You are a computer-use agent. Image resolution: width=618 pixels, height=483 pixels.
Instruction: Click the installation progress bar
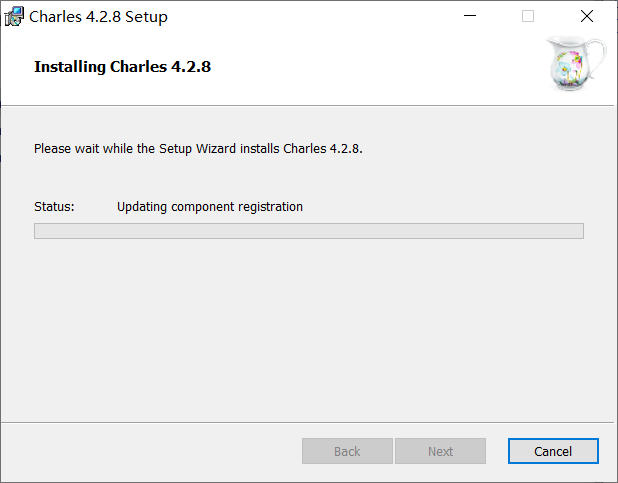click(308, 231)
